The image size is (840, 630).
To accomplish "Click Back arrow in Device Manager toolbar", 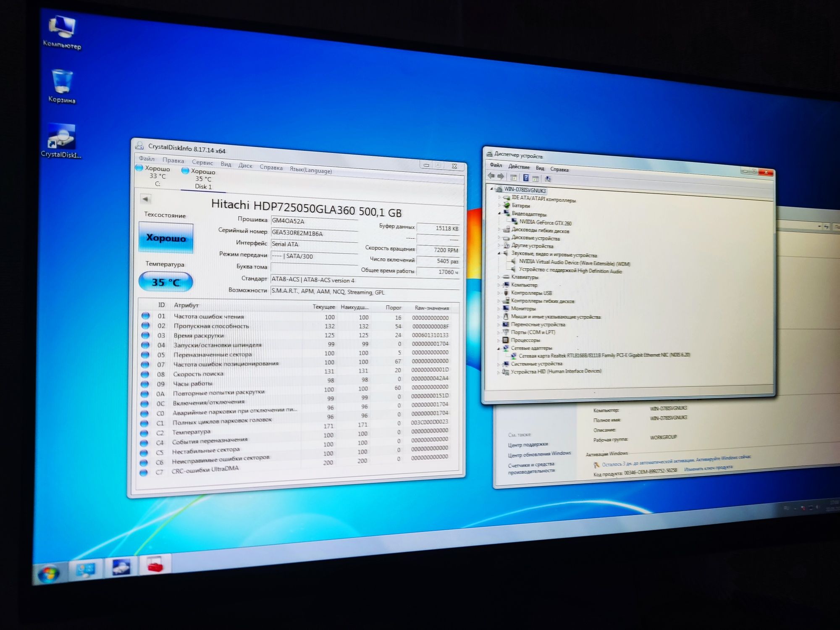I will click(491, 176).
